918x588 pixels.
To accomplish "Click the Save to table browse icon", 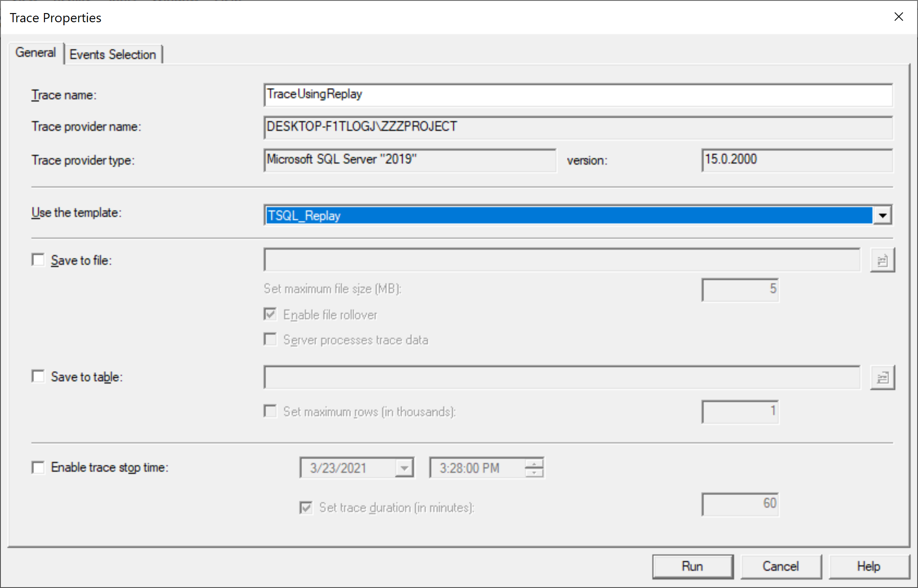I will (x=882, y=377).
